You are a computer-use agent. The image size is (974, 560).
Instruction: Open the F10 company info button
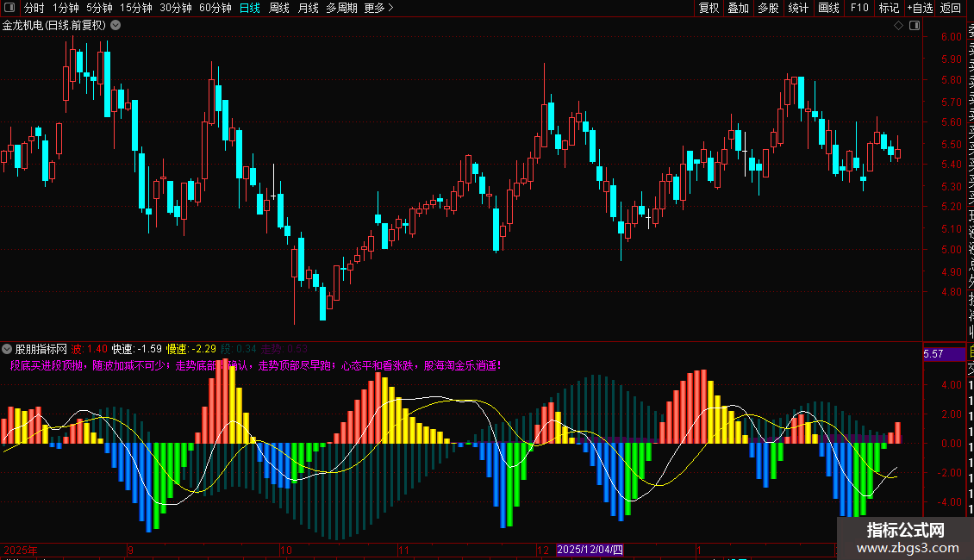tap(859, 8)
